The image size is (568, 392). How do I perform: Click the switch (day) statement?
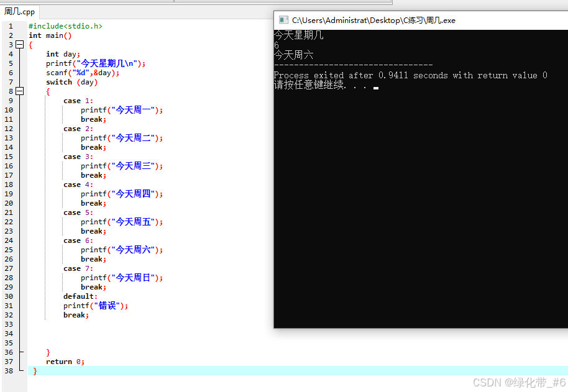click(x=71, y=82)
